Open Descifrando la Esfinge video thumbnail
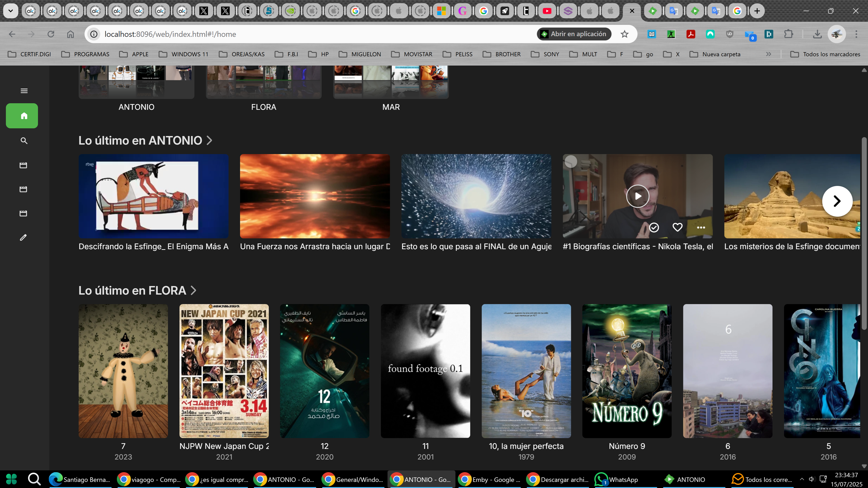 [153, 196]
